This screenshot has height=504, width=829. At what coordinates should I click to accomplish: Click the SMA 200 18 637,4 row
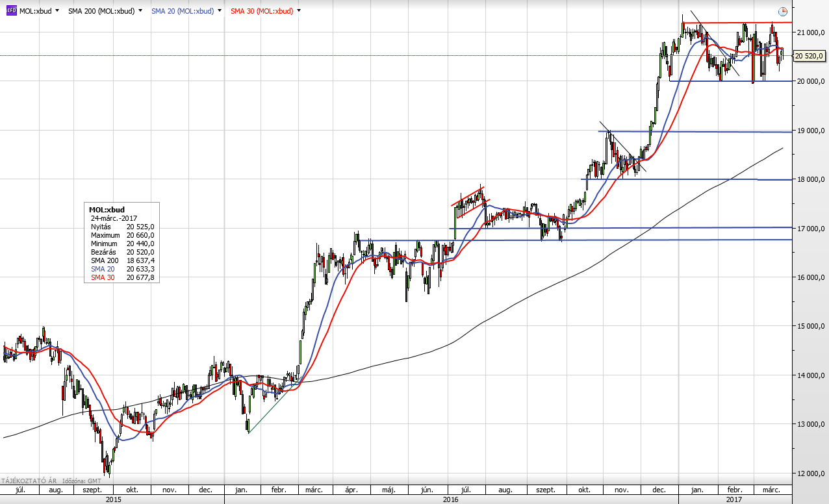pos(122,260)
